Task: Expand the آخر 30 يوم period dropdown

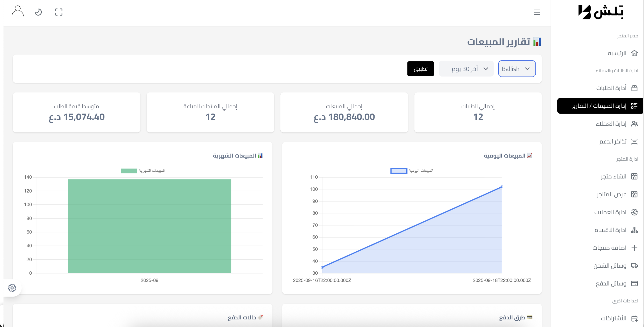Action: [466, 69]
